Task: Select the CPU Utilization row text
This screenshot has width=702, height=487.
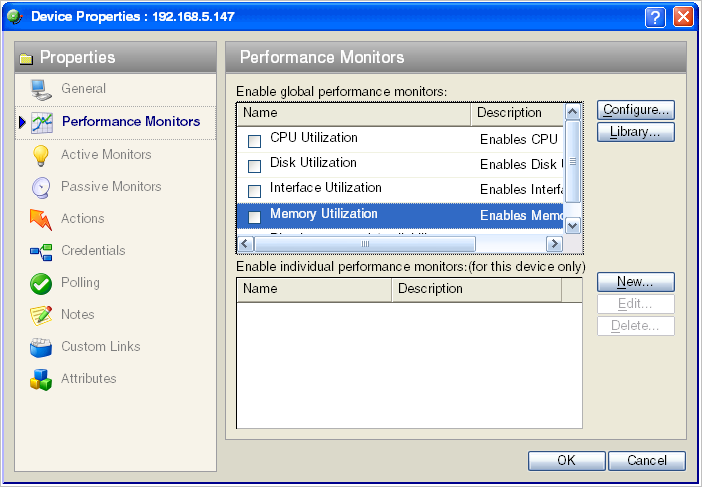Action: 314,137
